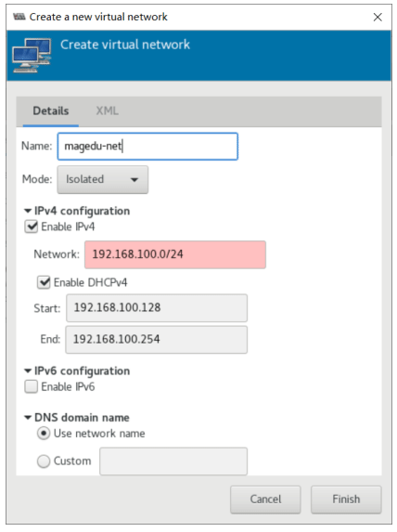The height and width of the screenshot is (532, 397).
Task: Check the Enable IPv6 checkbox
Action: click(x=32, y=386)
